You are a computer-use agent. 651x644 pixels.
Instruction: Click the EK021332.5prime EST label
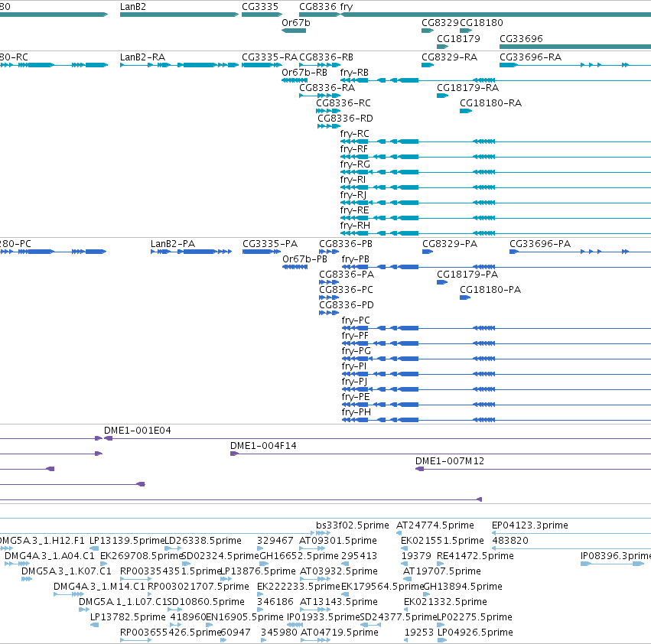[445, 602]
